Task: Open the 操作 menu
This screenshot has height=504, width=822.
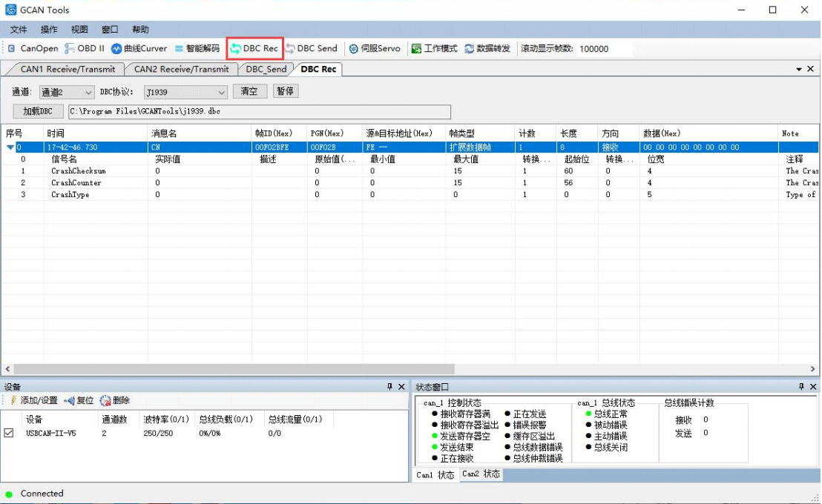Action: 49,30
